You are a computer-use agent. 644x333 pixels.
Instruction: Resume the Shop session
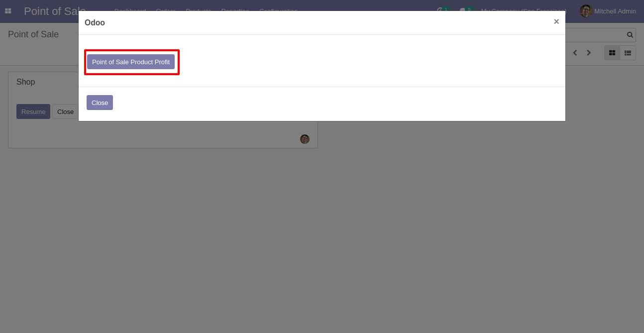pyautogui.click(x=33, y=111)
